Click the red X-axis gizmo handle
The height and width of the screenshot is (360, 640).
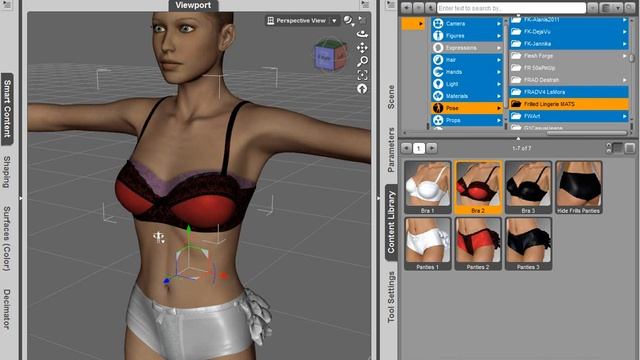point(223,276)
